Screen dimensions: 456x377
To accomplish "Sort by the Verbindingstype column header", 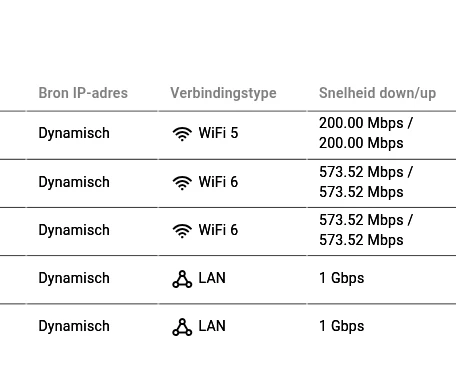I will [223, 93].
